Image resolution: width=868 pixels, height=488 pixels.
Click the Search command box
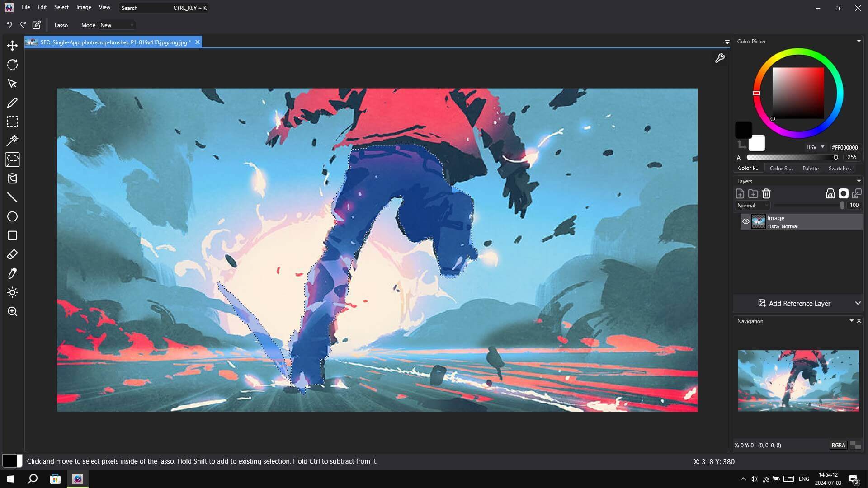pos(164,8)
